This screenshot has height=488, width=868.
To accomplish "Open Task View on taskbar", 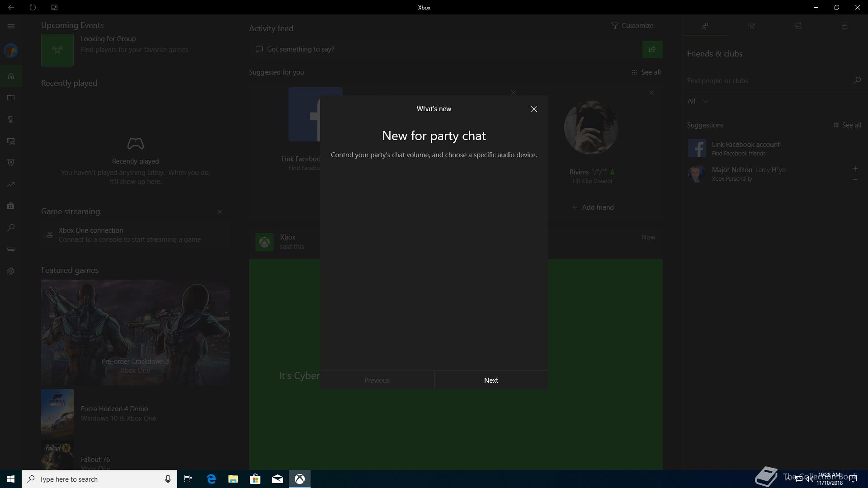I will (188, 479).
